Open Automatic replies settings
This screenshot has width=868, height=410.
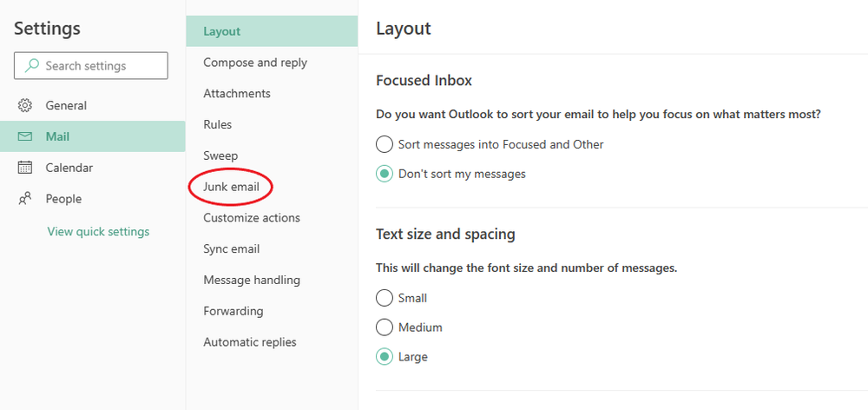coord(250,342)
